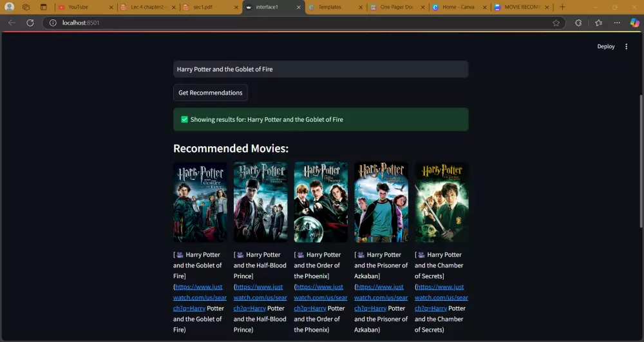Click the Prisoner of Azkaban poster

381,202
